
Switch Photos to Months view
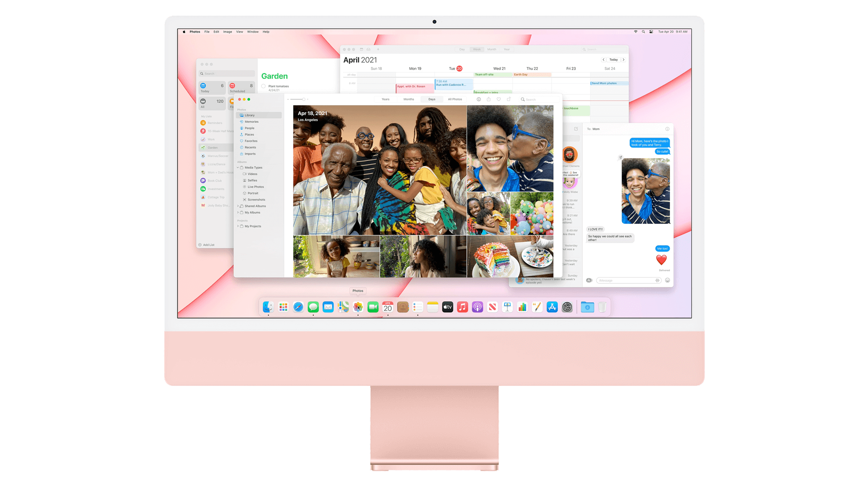coord(409,99)
